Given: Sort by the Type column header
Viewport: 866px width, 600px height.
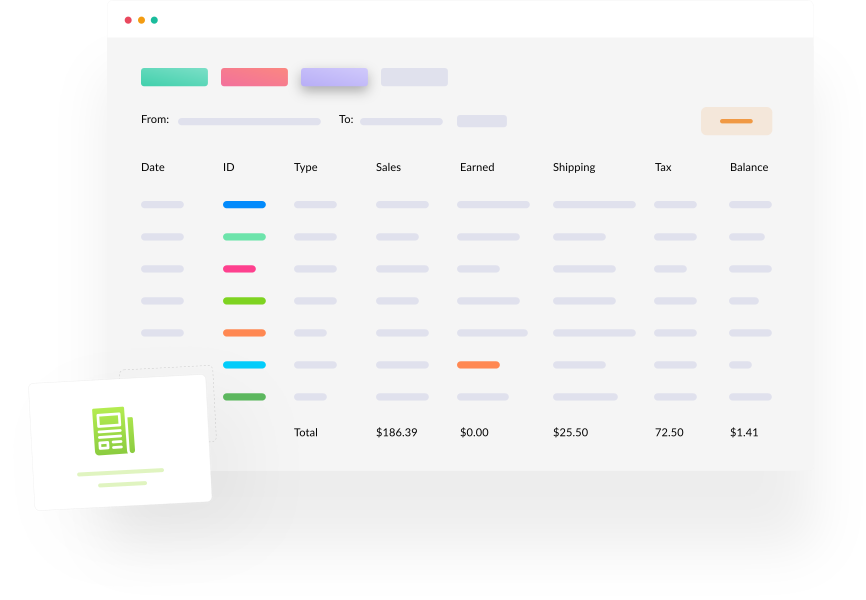Looking at the screenshot, I should [305, 167].
